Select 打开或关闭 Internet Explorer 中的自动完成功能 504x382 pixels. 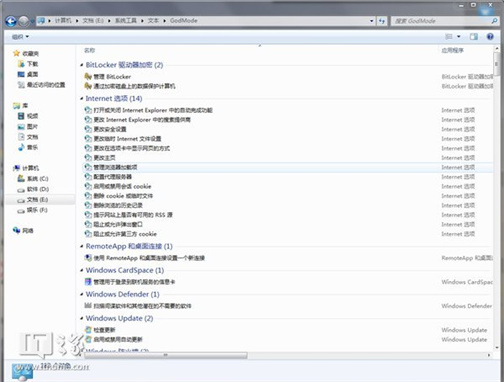tap(153, 110)
